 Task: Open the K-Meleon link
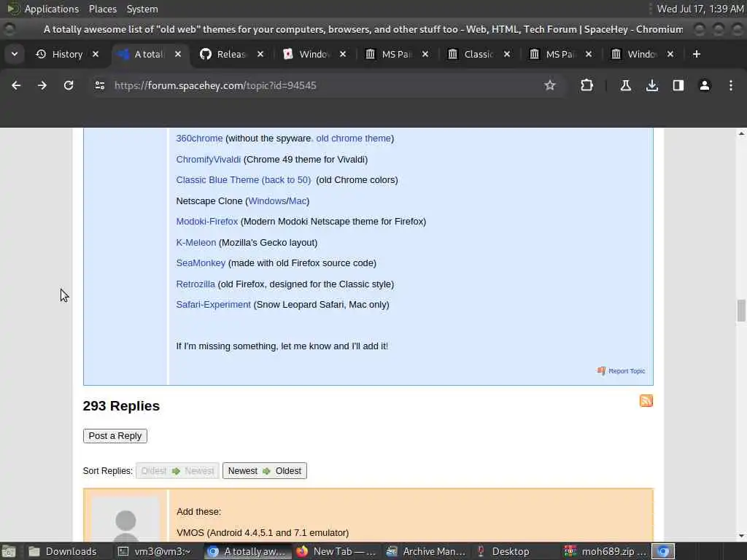point(196,242)
